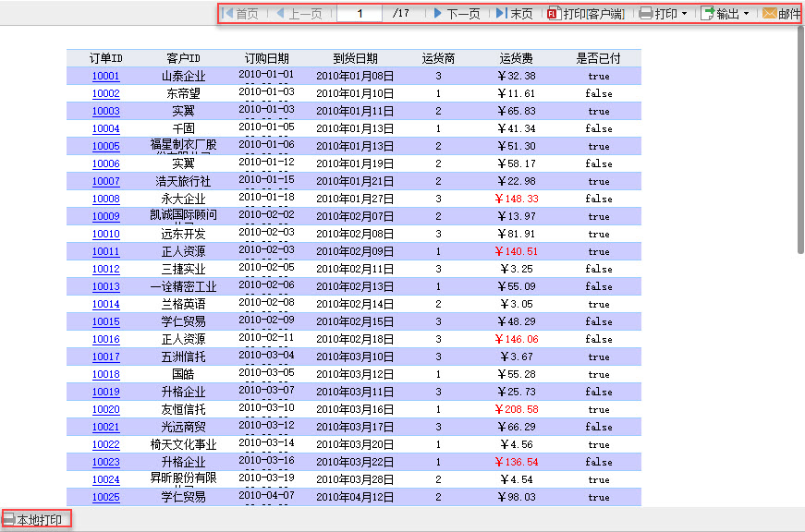Open order link 10020

[x=105, y=409]
